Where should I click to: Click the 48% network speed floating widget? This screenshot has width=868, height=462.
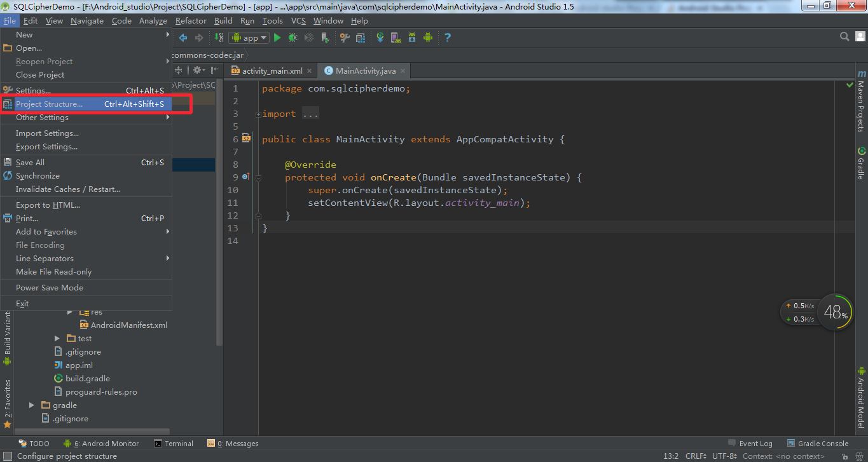coord(816,312)
